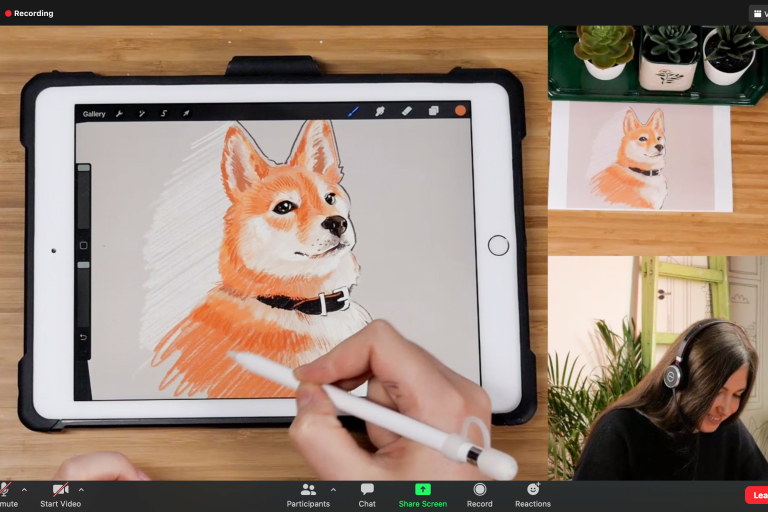Viewport: 768px width, 512px height.
Task: Open the Layers panel icon
Action: tap(434, 111)
